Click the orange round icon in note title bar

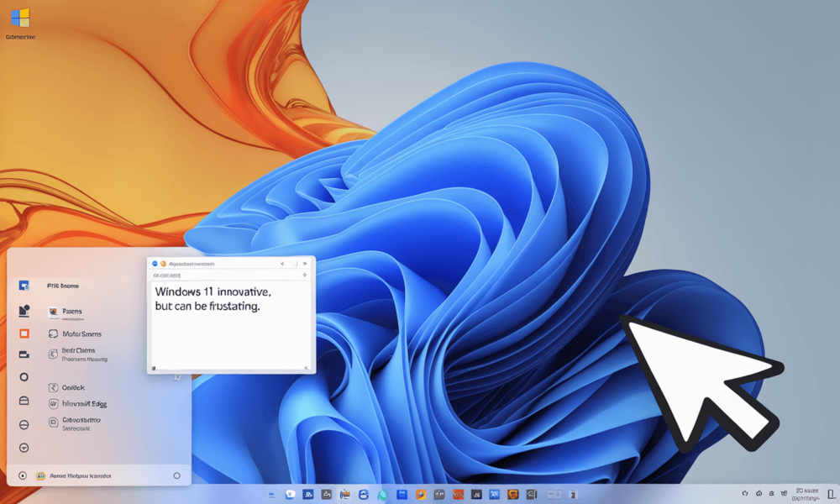pos(164,264)
